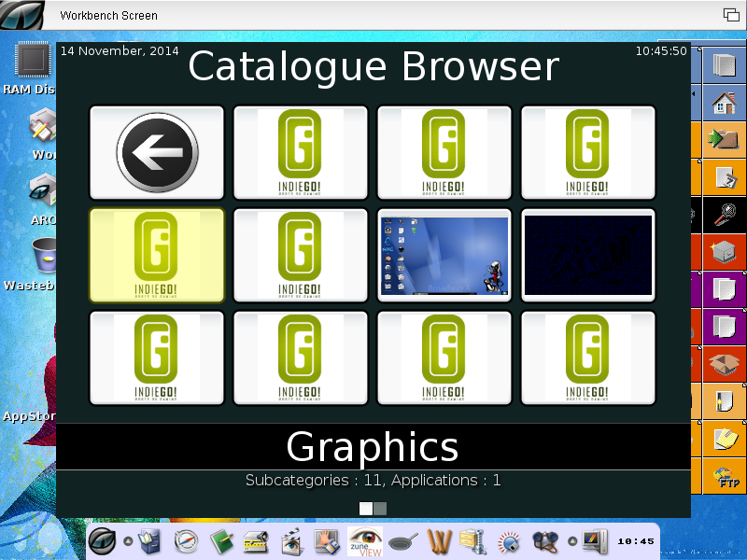Select the RAM Disk desktop icon

pyautogui.click(x=33, y=60)
